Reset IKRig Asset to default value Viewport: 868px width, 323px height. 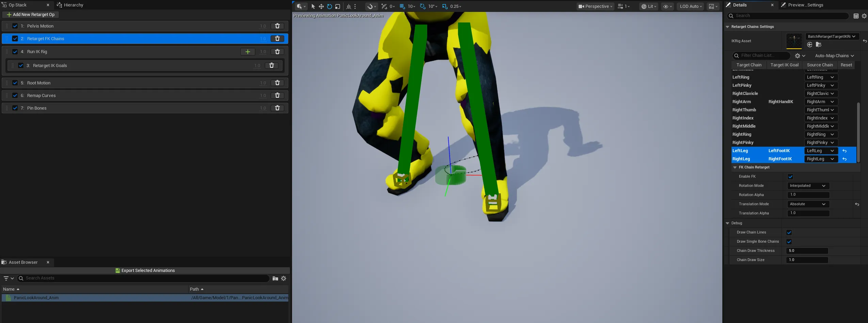865,41
